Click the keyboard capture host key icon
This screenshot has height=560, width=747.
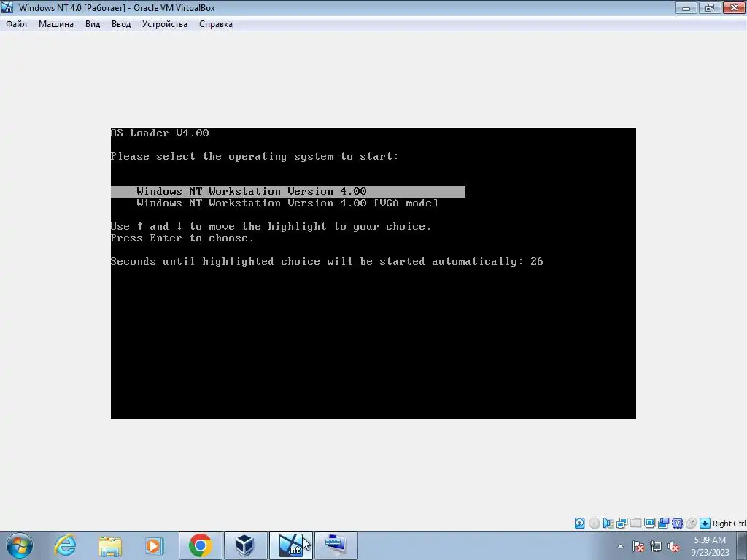pyautogui.click(x=705, y=524)
